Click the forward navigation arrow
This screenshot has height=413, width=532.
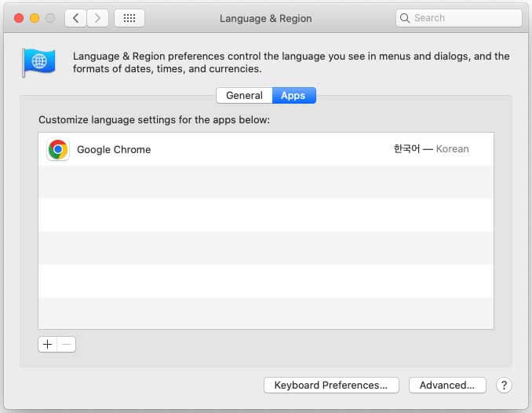(x=98, y=18)
